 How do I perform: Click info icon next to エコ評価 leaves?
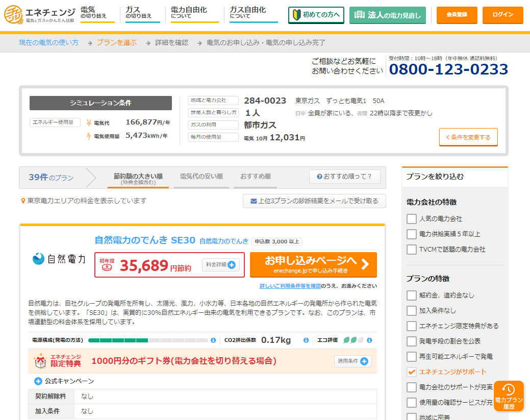pyautogui.click(x=369, y=340)
